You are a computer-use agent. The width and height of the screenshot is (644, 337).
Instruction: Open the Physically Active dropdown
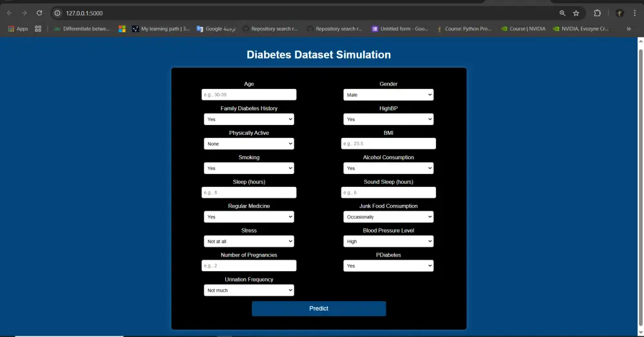(x=249, y=144)
